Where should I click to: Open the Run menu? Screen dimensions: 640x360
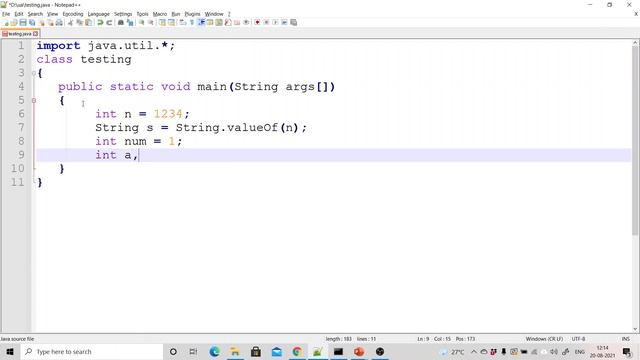point(176,14)
